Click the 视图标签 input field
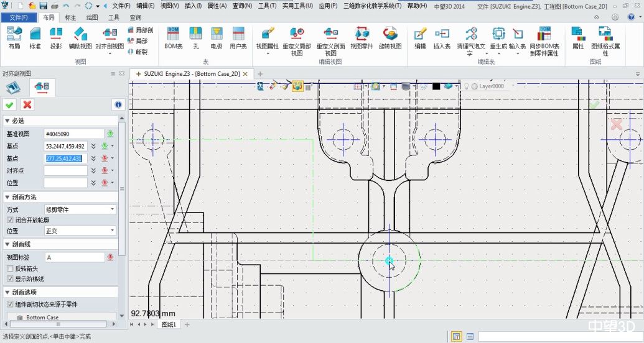 tap(73, 257)
